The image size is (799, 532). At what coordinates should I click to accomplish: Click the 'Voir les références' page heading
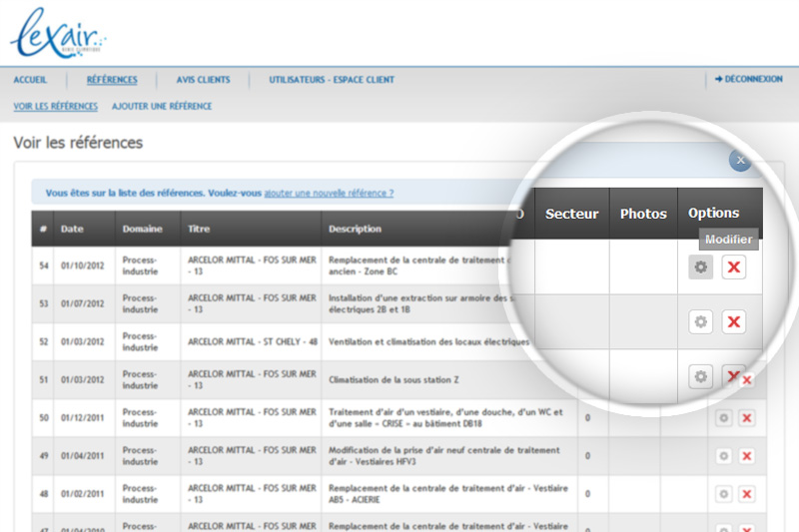[78, 143]
